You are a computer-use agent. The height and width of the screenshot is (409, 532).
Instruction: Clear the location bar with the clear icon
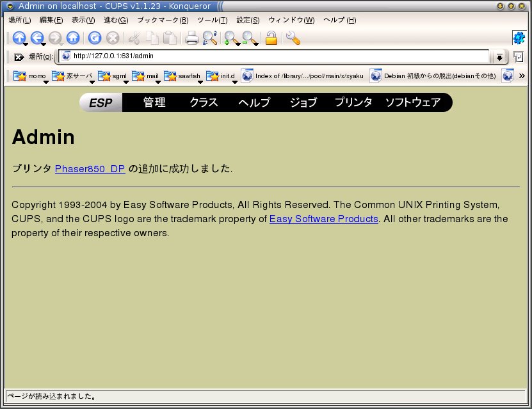[x=19, y=57]
